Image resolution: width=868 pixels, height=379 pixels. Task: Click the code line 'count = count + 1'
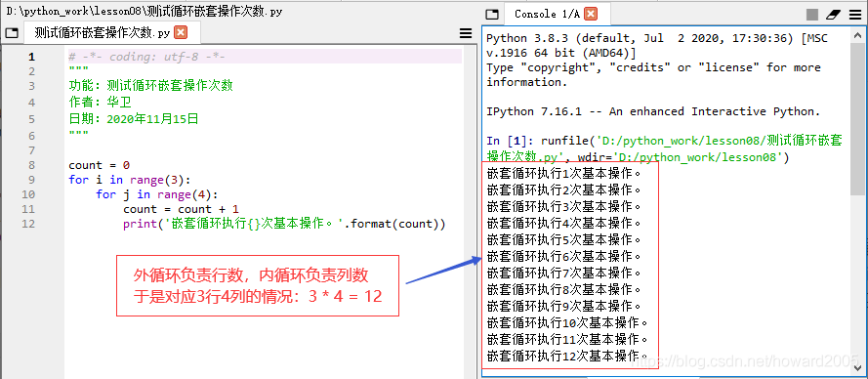click(x=181, y=209)
